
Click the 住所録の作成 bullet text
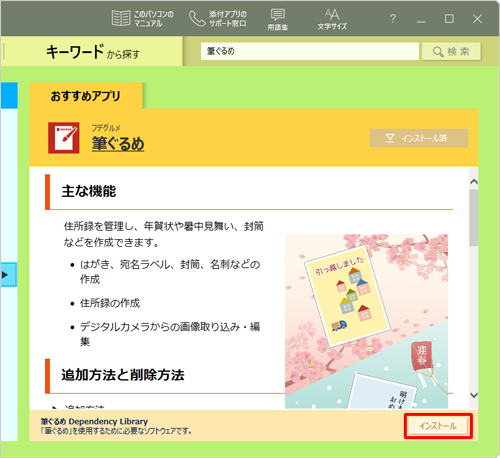pyautogui.click(x=110, y=303)
